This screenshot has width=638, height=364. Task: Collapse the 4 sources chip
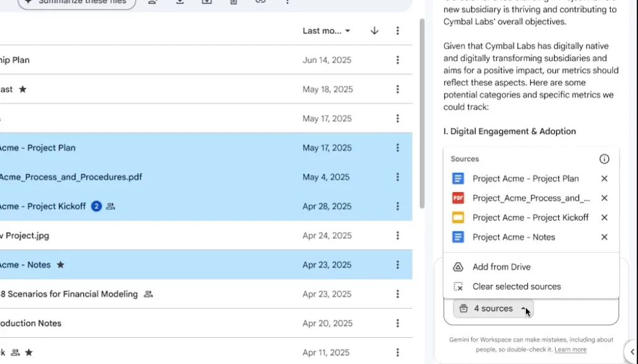pyautogui.click(x=493, y=309)
